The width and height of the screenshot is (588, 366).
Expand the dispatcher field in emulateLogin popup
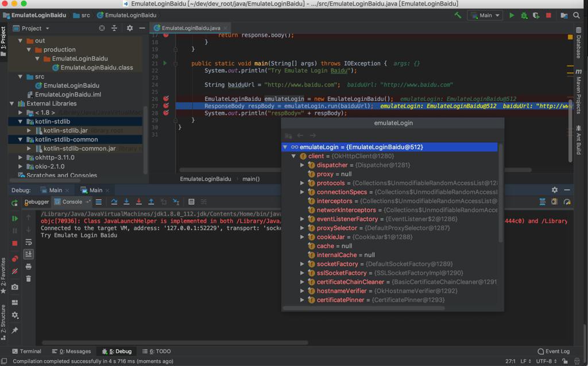click(303, 165)
